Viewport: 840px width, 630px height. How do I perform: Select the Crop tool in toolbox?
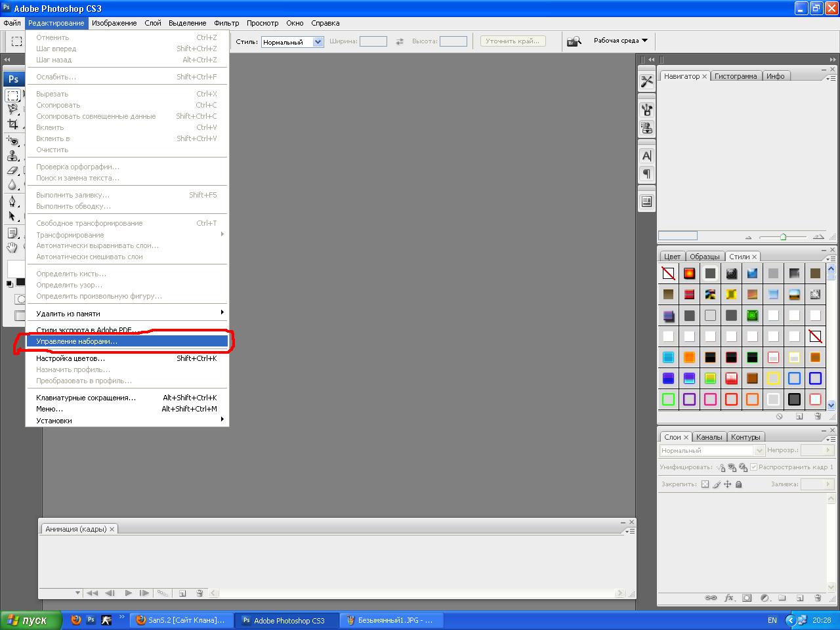(12, 124)
